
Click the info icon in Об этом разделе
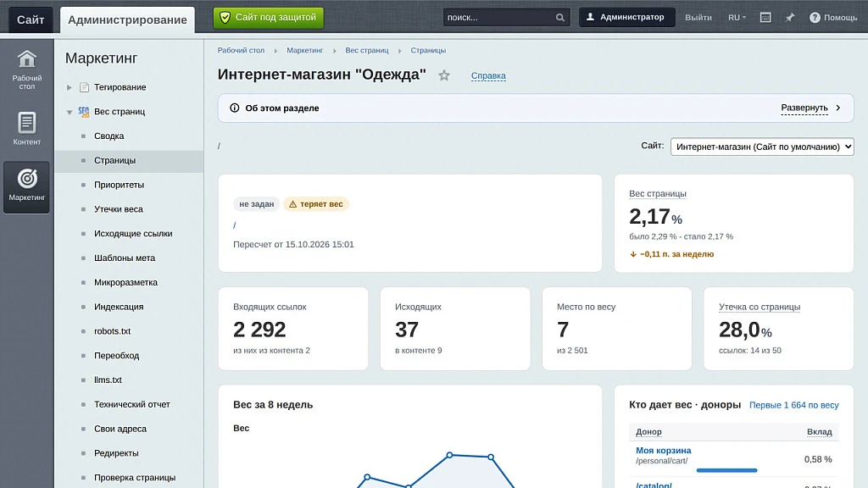coord(235,108)
